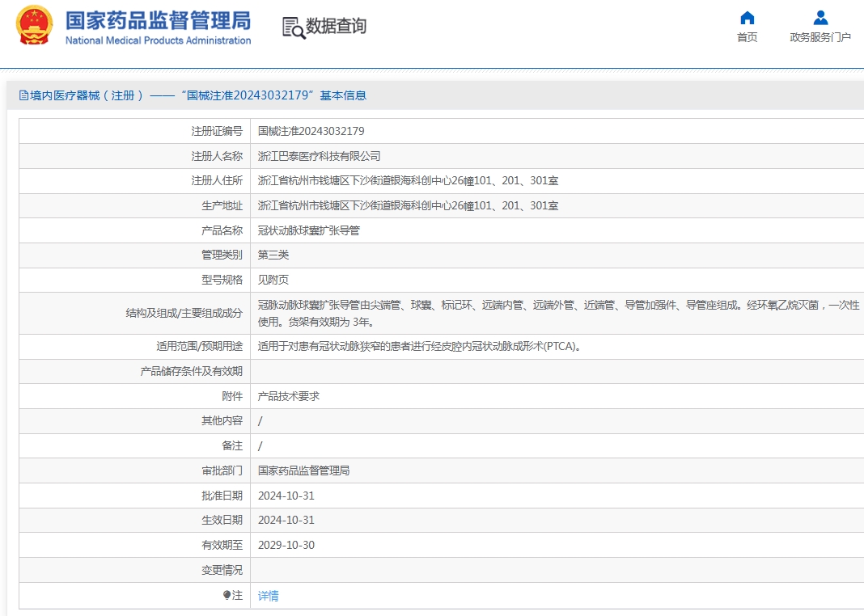The image size is (864, 616).
Task: Click the 产品技术要求 attachment value
Action: [289, 396]
